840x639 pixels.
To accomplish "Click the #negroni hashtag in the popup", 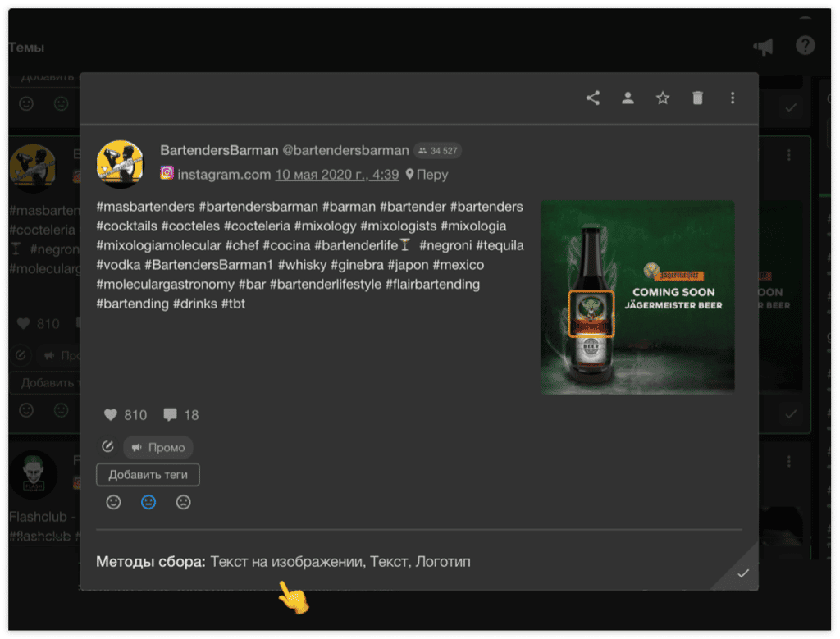I will click(445, 245).
